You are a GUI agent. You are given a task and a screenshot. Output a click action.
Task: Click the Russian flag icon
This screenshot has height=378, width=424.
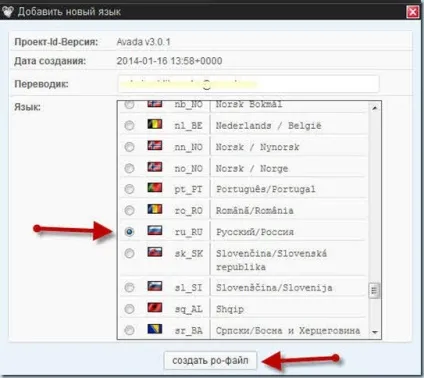coord(155,230)
